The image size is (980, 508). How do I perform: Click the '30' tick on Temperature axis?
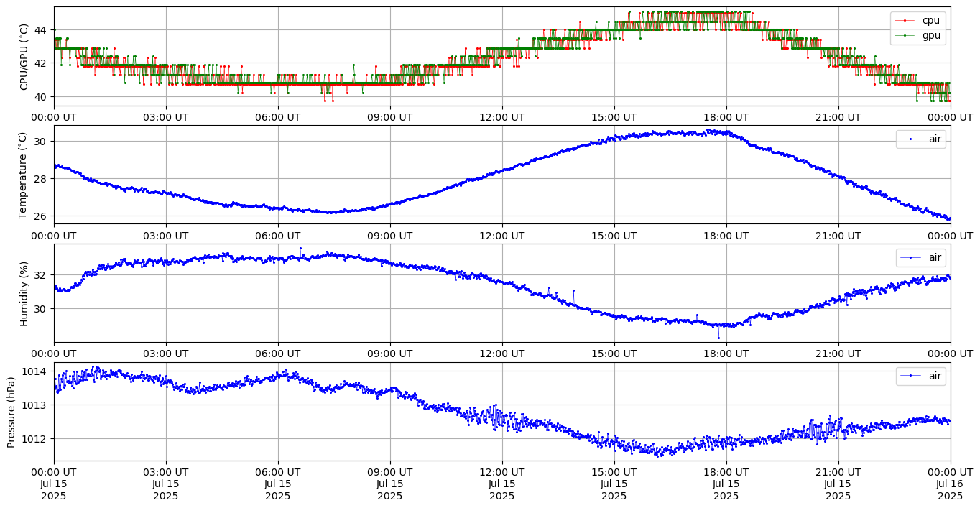tap(40, 141)
